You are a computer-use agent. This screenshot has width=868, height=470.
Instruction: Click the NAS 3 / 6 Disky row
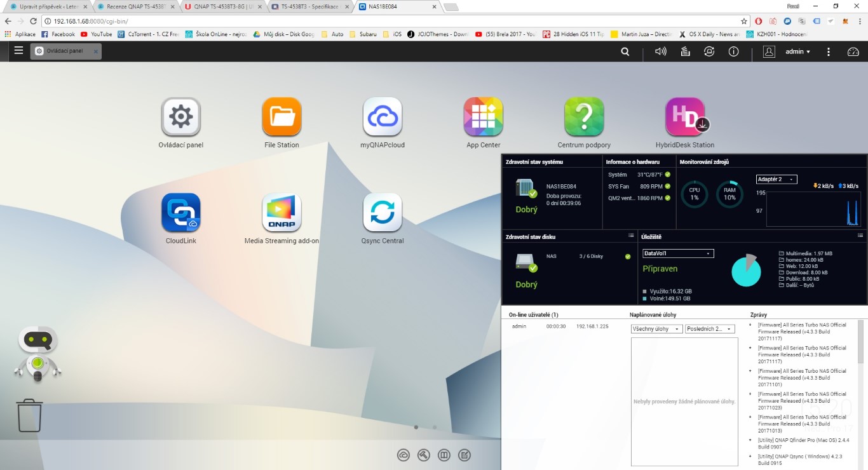coord(588,257)
